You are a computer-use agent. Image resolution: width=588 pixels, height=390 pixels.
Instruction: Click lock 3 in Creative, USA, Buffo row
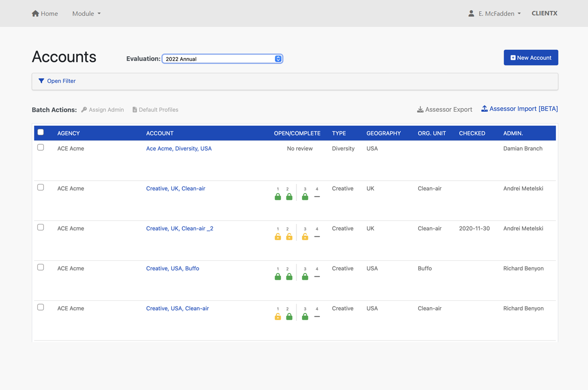point(305,276)
